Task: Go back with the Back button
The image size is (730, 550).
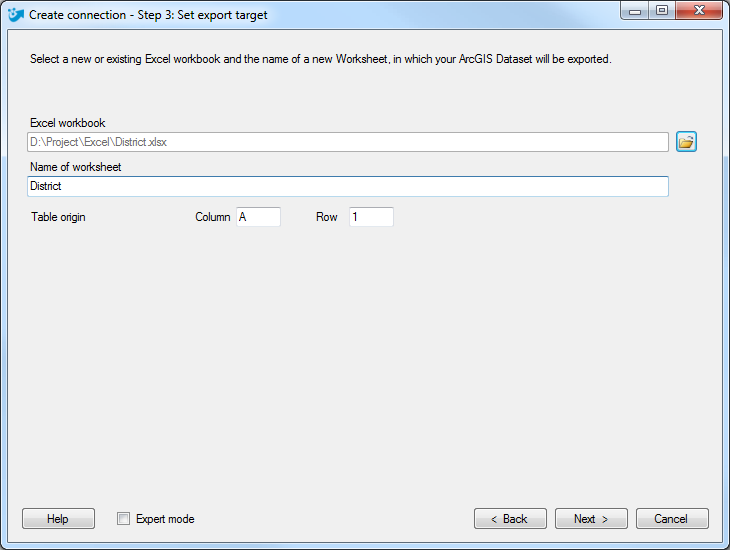Action: click(x=510, y=518)
